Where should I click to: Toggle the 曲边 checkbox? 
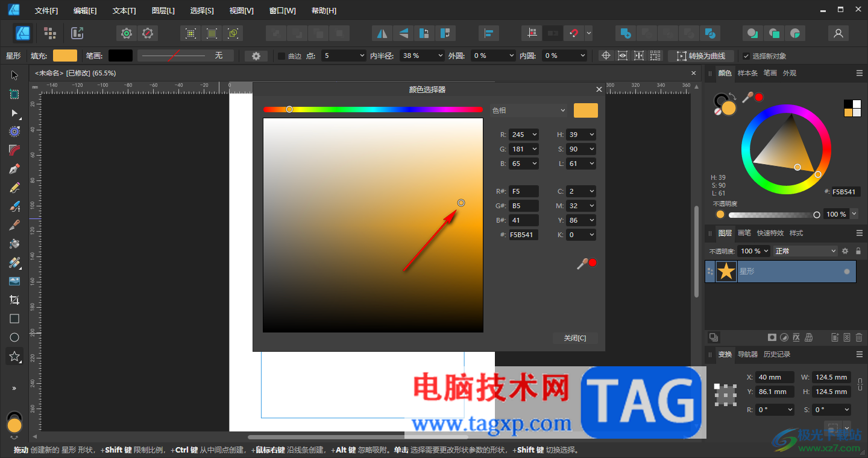tap(281, 56)
